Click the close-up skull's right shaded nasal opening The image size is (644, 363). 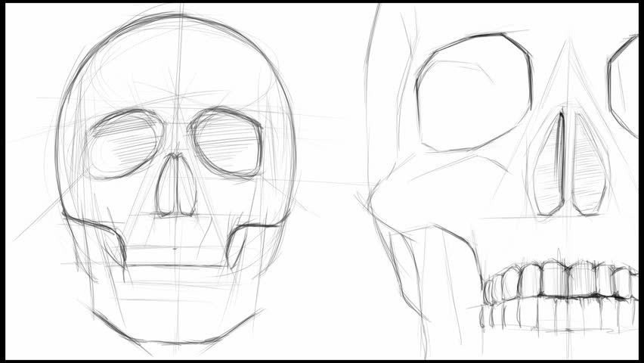tap(588, 168)
